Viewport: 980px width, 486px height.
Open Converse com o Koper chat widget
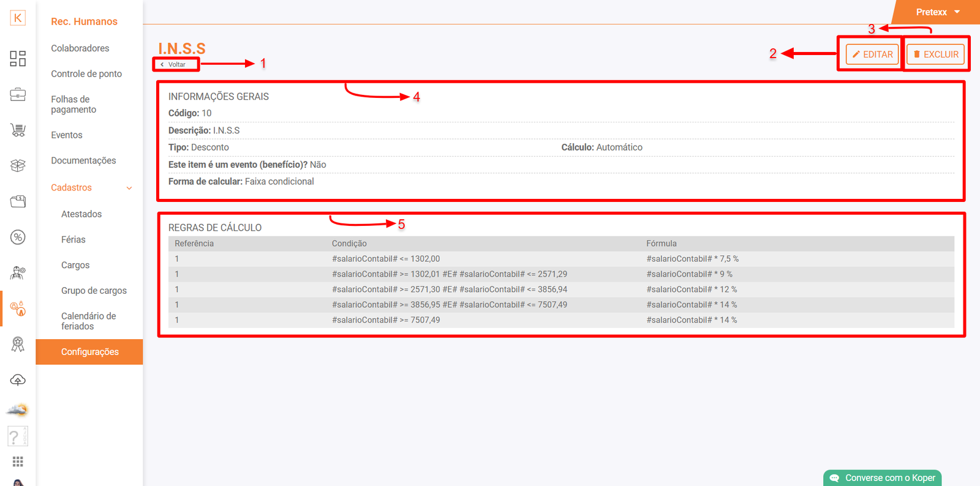[x=883, y=478]
